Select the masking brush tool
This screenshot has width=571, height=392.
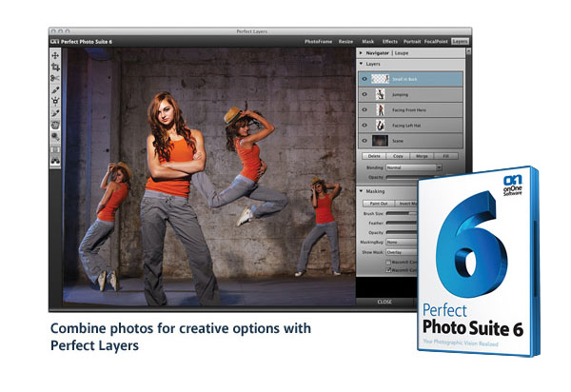[x=55, y=89]
